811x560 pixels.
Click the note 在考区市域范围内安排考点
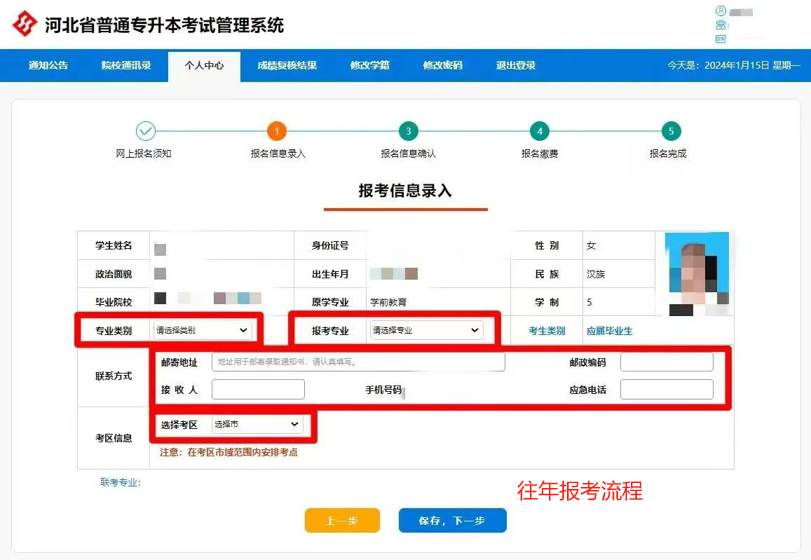coord(243,452)
